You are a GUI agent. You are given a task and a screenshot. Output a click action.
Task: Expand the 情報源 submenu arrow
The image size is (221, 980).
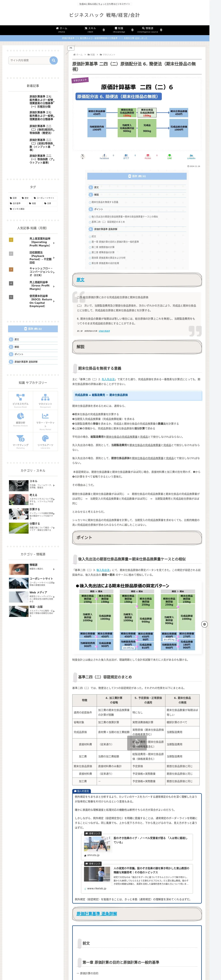coord(161,30)
